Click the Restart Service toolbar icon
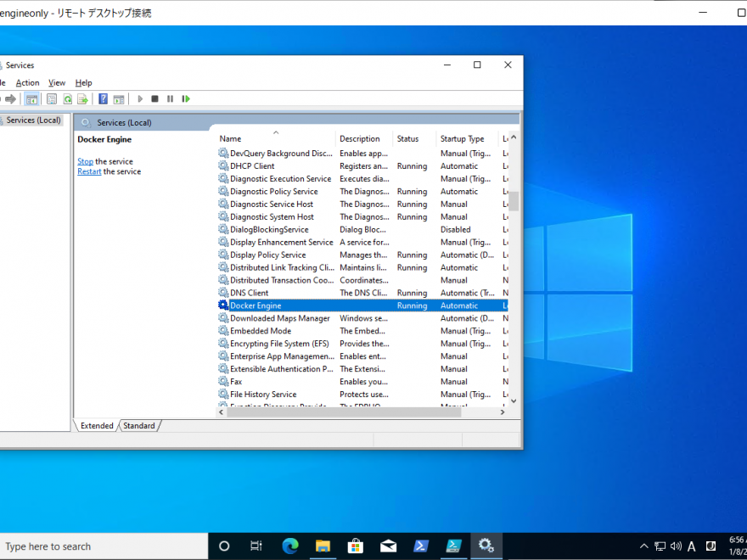The image size is (747, 560). pos(186,99)
